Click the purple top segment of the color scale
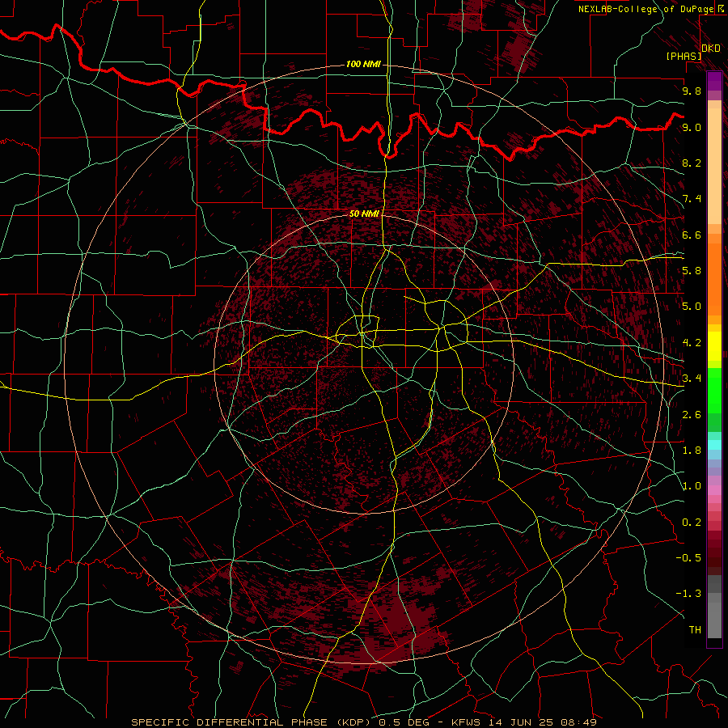The image size is (728, 728). point(714,81)
